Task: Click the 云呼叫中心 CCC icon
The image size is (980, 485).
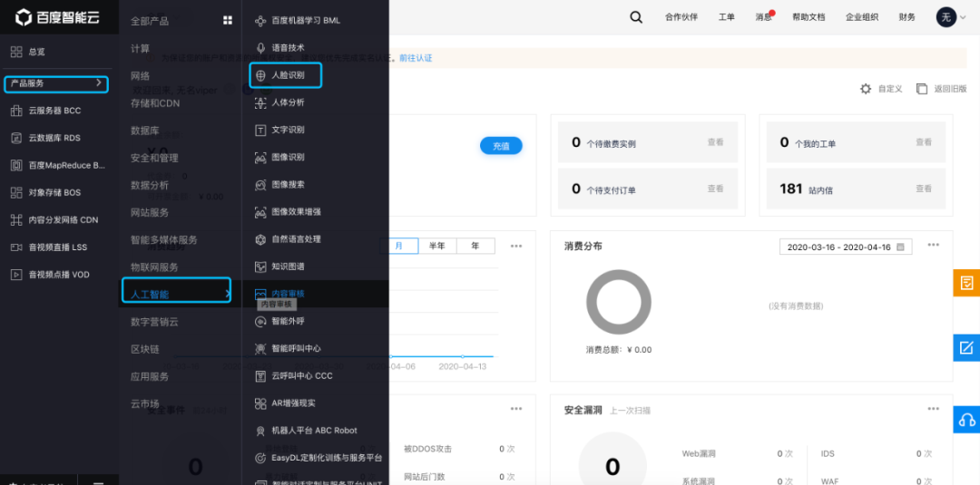Action: tap(261, 376)
